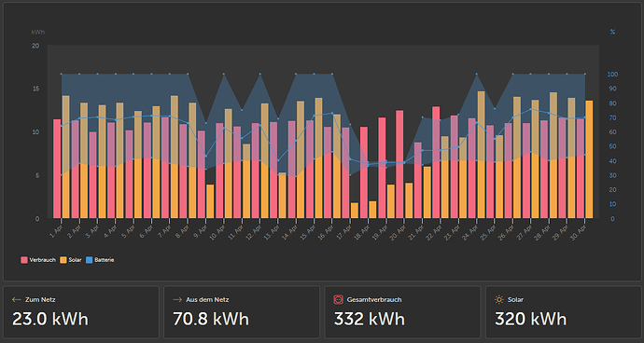Select the red consumption bar for 20. Apr

pos(399,164)
